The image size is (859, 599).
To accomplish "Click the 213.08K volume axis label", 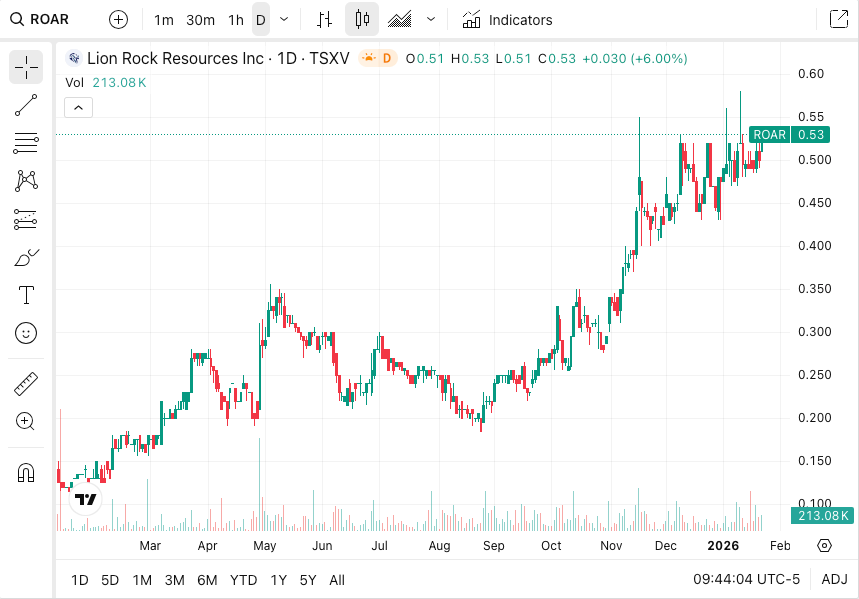I will (x=822, y=516).
